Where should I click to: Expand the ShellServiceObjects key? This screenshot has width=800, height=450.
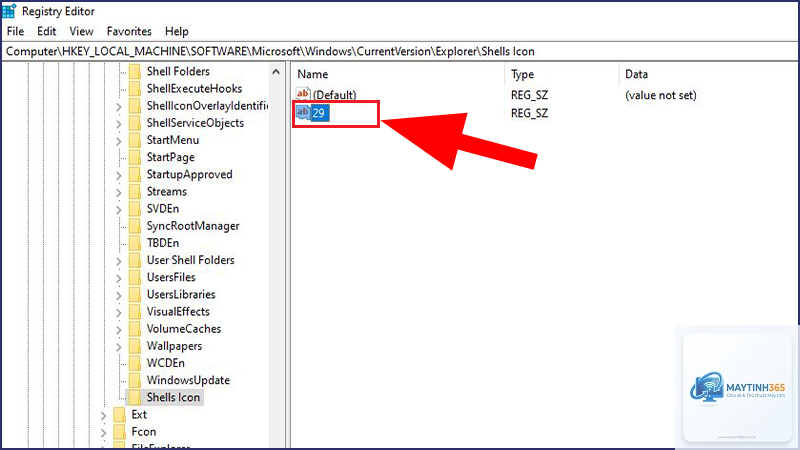click(118, 124)
